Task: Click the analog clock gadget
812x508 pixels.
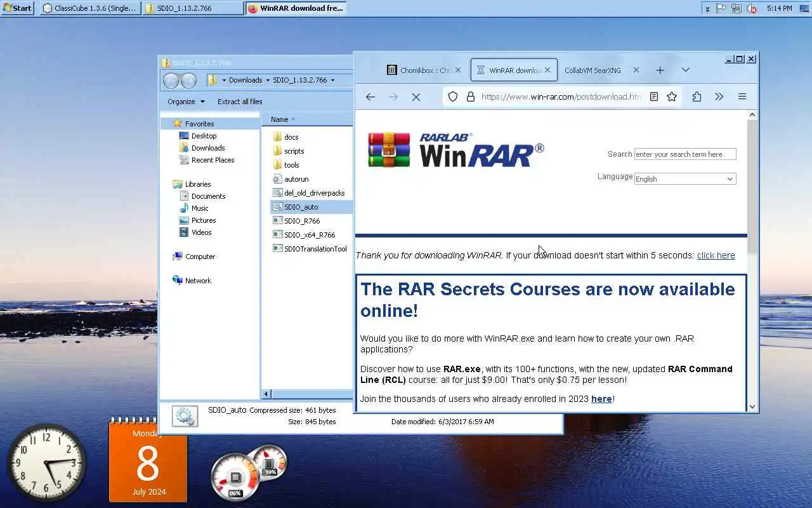Action: tap(47, 462)
